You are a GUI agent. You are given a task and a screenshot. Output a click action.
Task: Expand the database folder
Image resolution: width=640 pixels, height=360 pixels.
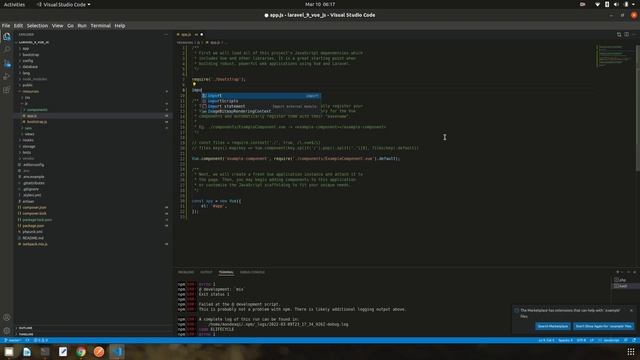point(92,67)
